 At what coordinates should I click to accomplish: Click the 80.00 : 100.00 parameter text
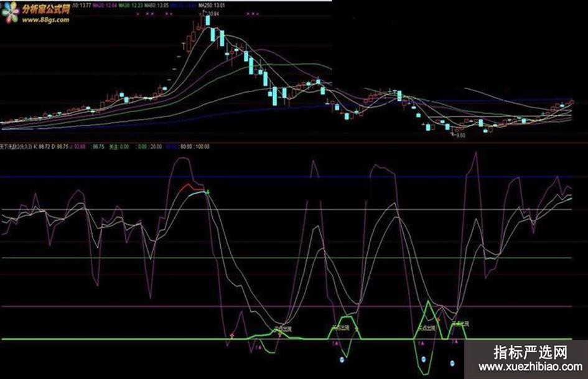point(195,146)
